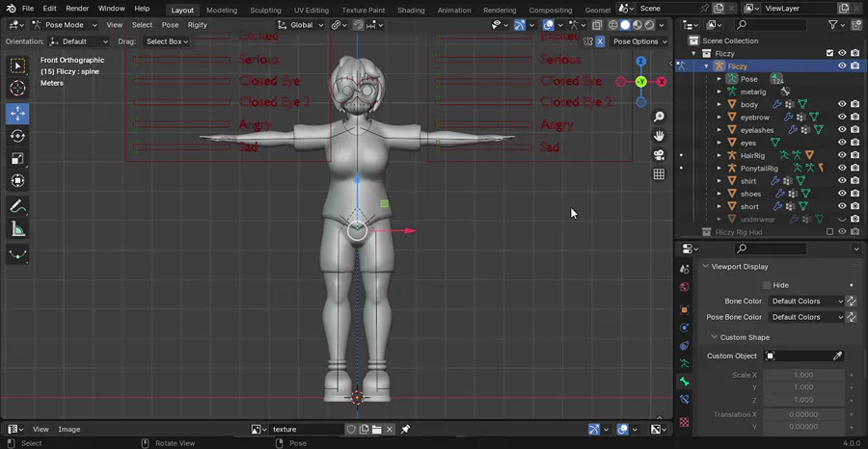This screenshot has height=449, width=868.
Task: Select the Rotate tool
Action: point(17,136)
